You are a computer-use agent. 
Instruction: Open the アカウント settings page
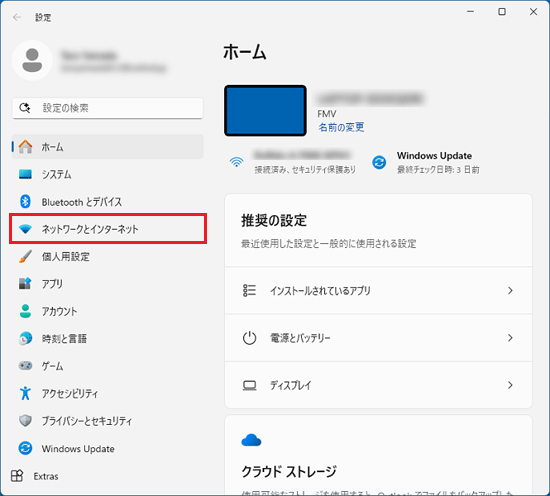(x=108, y=311)
